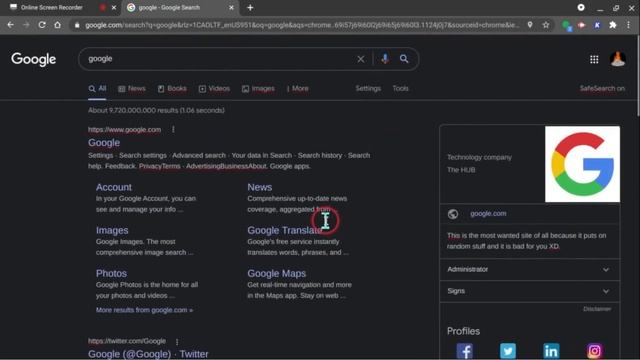Reload the current page

[x=42, y=25]
